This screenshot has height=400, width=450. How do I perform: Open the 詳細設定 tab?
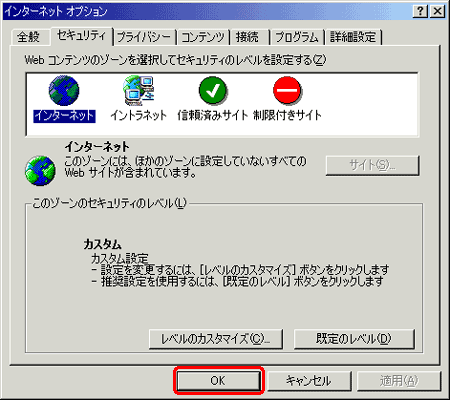tap(353, 37)
